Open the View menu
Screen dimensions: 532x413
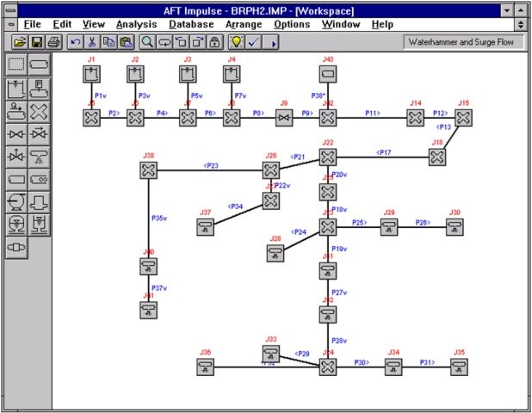tap(94, 24)
